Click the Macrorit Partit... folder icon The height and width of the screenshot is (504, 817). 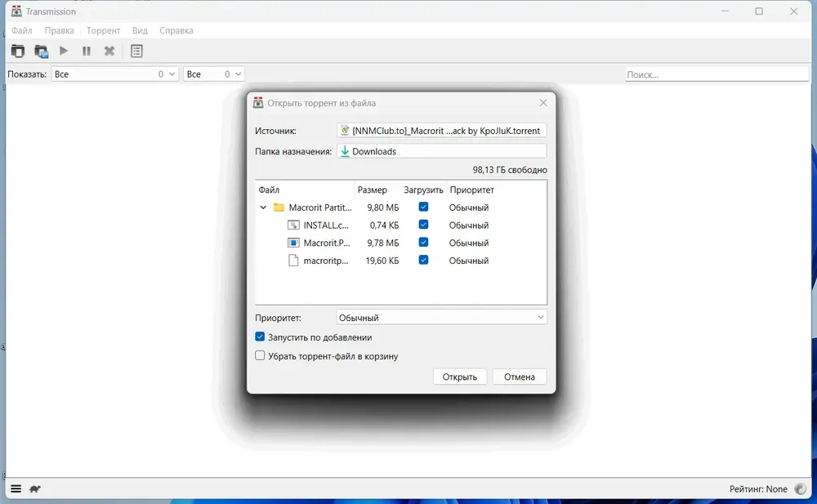point(279,207)
